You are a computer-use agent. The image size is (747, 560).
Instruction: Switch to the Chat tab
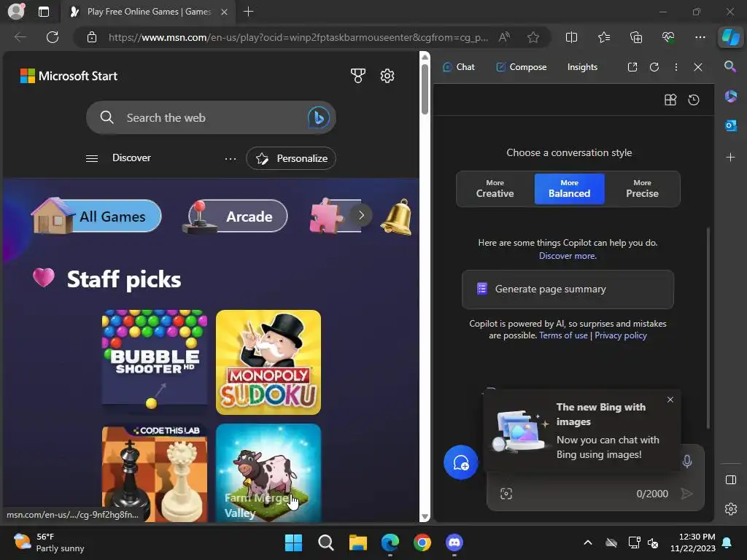[x=459, y=67]
